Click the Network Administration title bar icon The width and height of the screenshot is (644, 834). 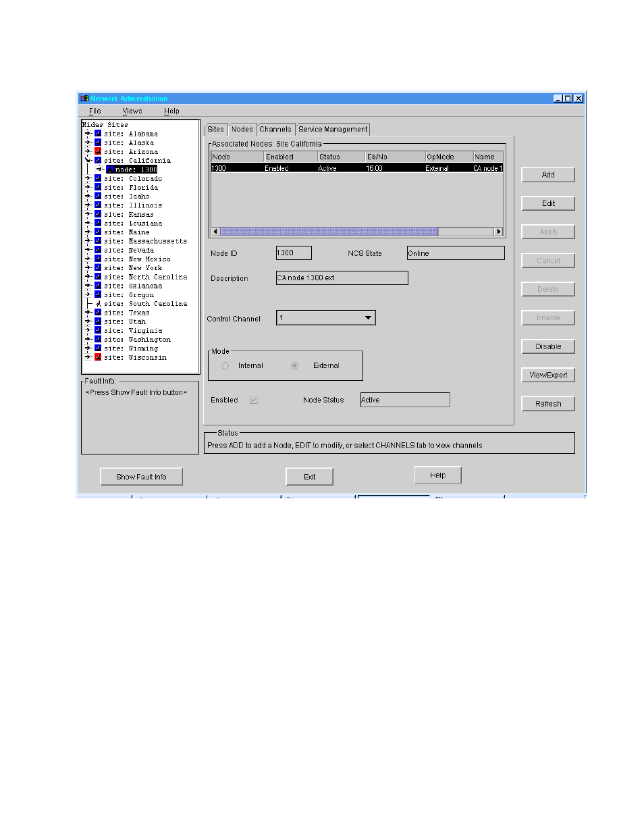[84, 99]
